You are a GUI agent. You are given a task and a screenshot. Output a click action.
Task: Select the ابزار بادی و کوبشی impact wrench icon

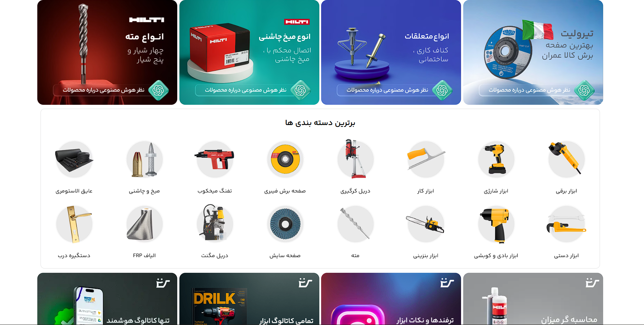pos(496,224)
